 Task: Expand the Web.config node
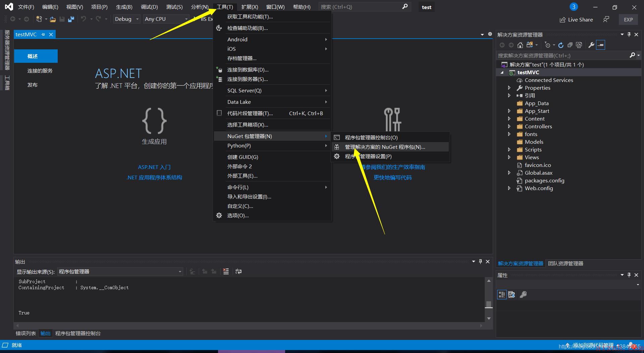(x=509, y=188)
